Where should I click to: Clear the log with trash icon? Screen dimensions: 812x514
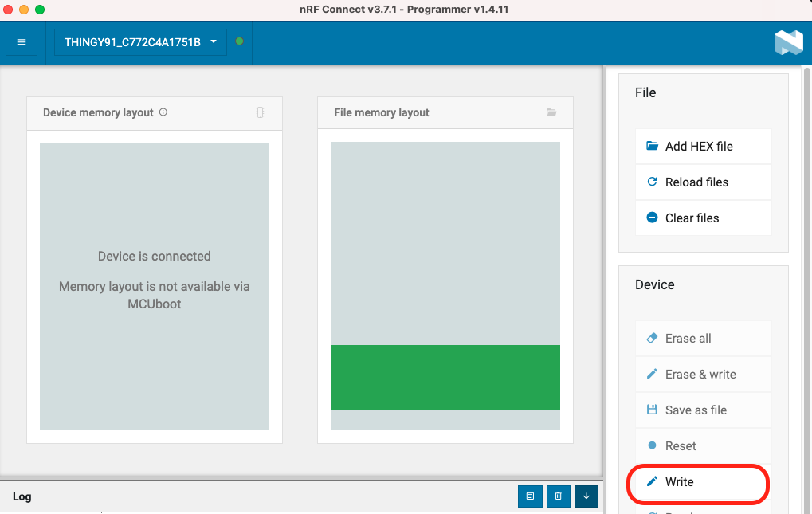tap(559, 496)
